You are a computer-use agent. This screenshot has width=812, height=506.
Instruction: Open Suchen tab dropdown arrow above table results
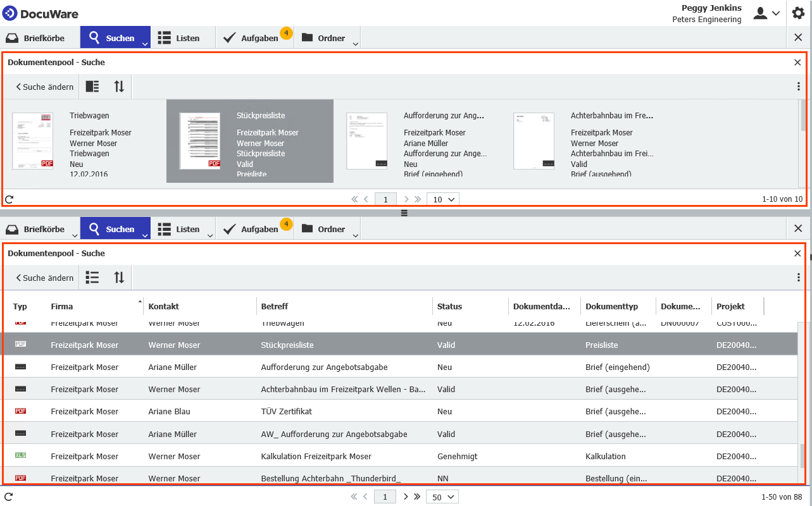(x=145, y=235)
